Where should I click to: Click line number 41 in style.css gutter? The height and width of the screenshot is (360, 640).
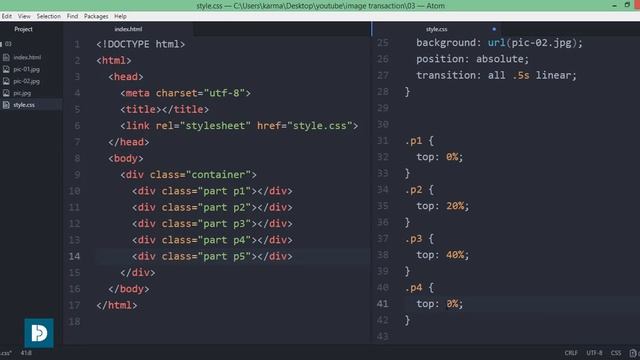click(x=382, y=304)
